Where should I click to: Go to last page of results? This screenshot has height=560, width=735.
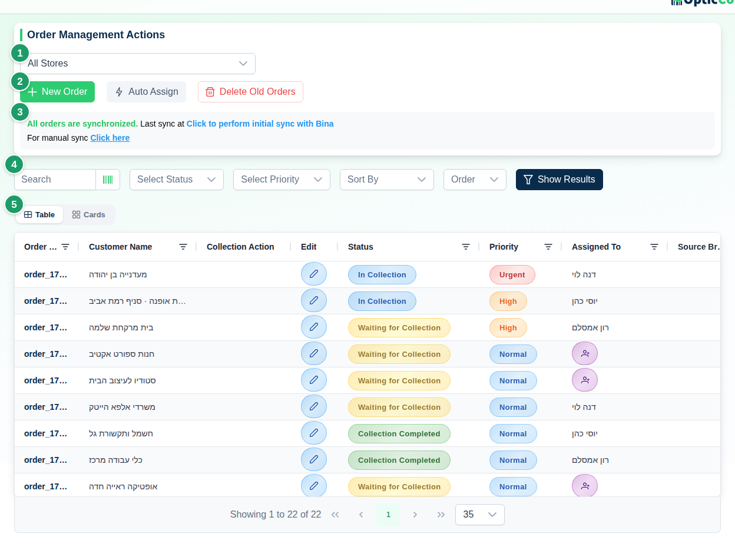tap(441, 515)
